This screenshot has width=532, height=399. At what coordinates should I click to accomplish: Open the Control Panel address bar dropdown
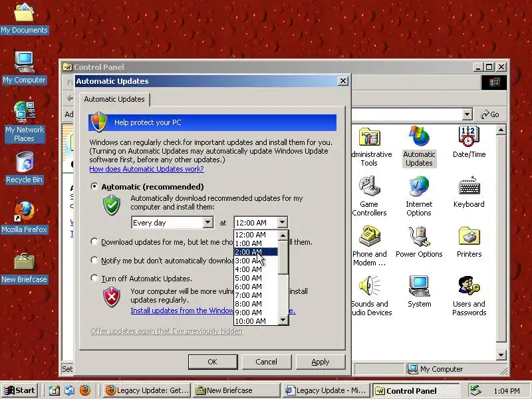[467, 114]
